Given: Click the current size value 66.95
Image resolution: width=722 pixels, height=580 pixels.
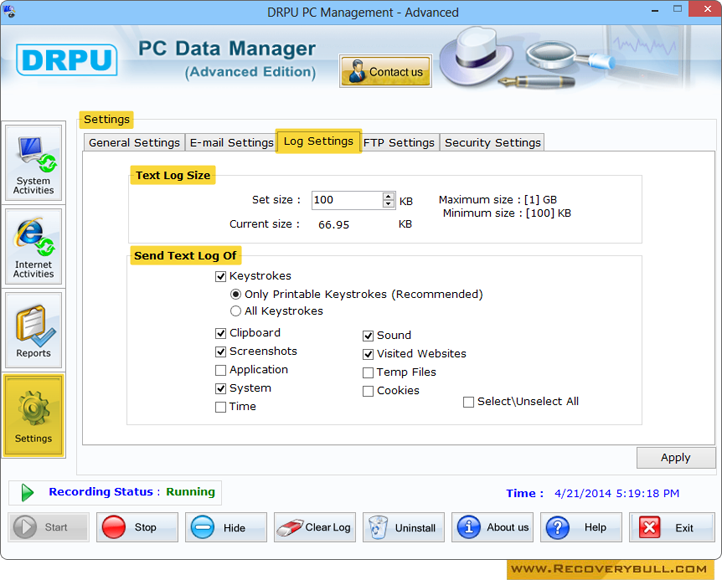Looking at the screenshot, I should (x=333, y=225).
